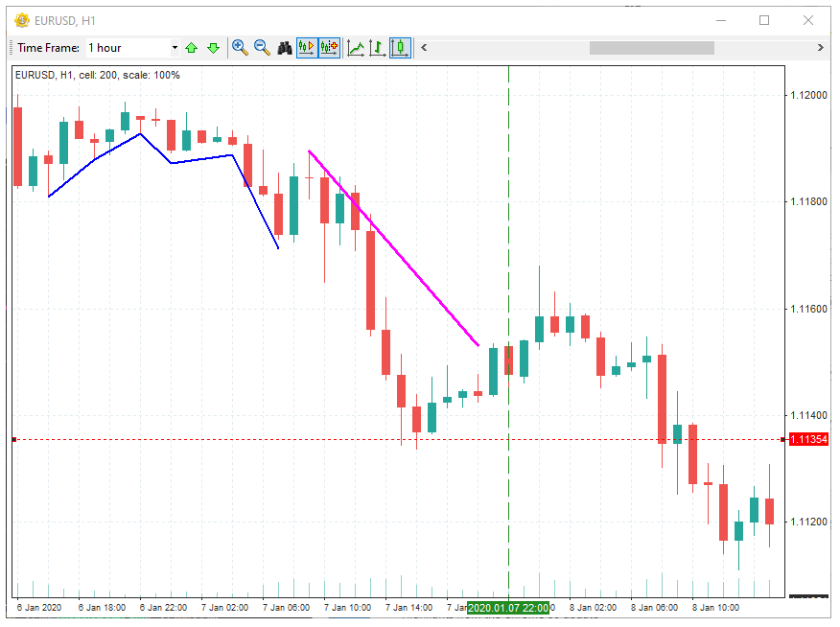The image size is (840, 627).
Task: Toggle the chart shift candle-plus icon
Action: click(330, 46)
